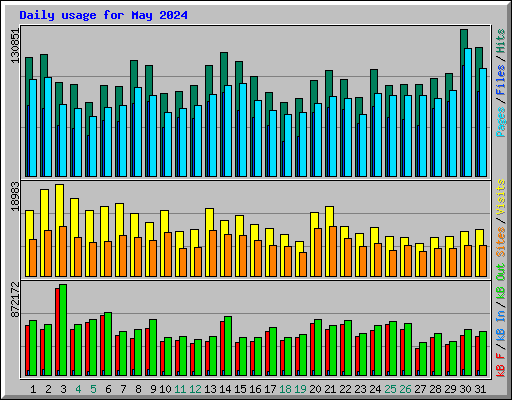Viewport: 512px width, 400px height.
Task: Click the orange sites bar for day 3
Action: (63, 251)
